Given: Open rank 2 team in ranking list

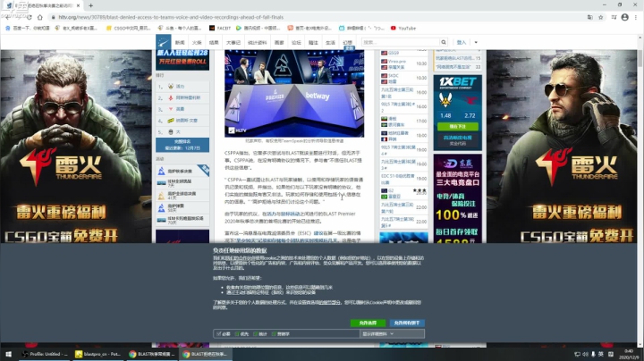Looking at the screenshot, I should [x=182, y=97].
